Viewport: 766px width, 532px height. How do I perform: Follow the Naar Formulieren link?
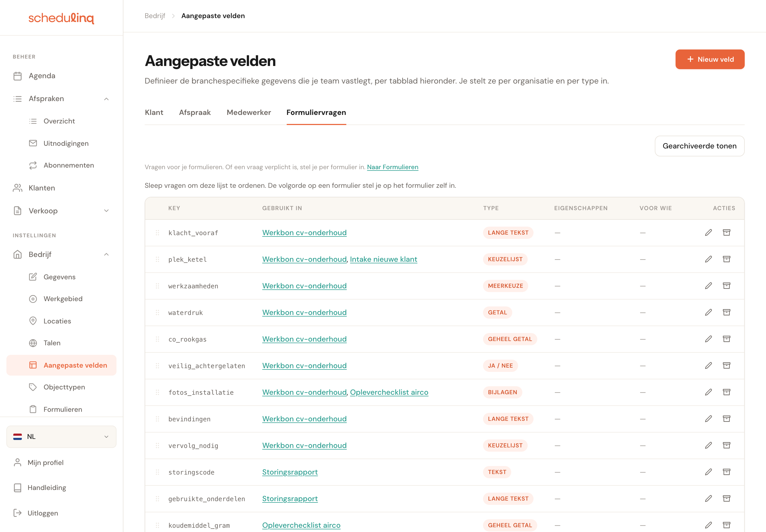pos(393,167)
